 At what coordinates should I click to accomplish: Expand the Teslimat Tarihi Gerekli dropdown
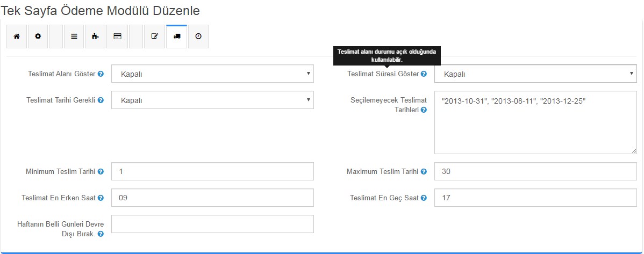pos(212,100)
